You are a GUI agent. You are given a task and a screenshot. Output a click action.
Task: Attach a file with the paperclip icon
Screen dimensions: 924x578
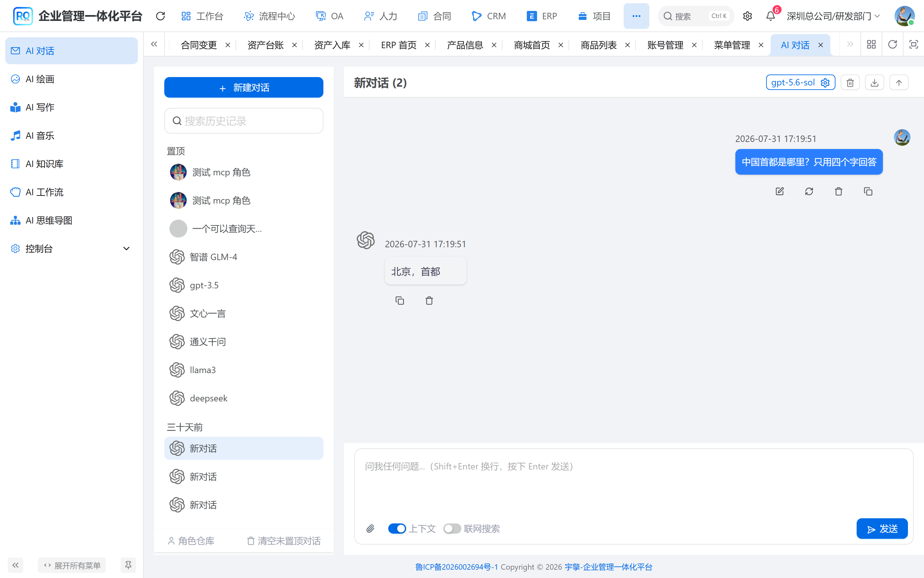pyautogui.click(x=370, y=529)
